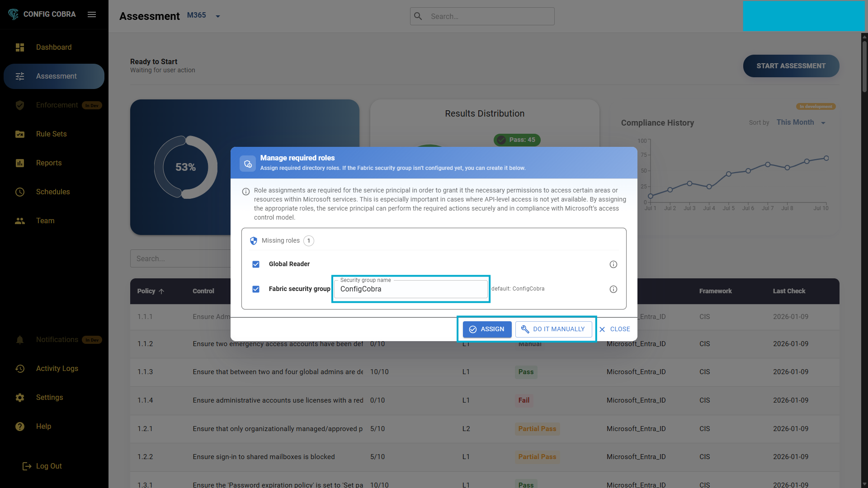The height and width of the screenshot is (488, 868).
Task: Click the shield icon next to Missing roles
Action: tap(254, 241)
